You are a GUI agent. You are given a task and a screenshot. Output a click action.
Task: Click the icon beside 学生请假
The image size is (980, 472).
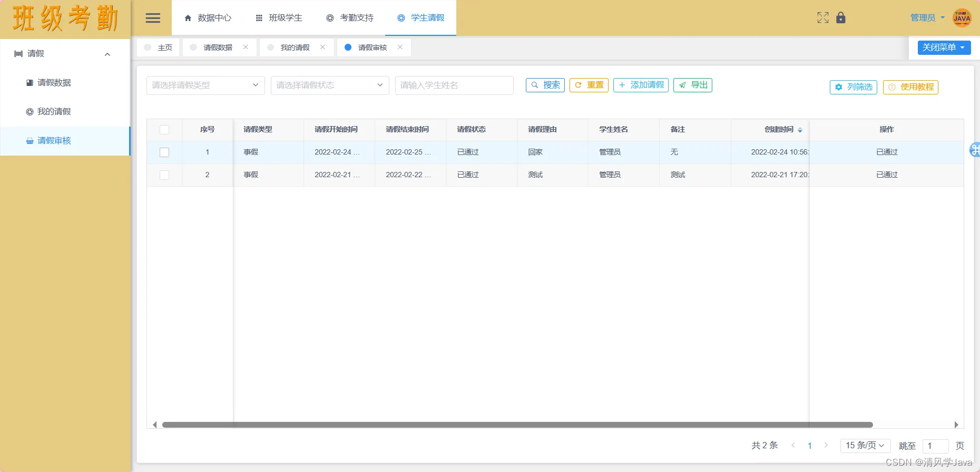pos(401,18)
